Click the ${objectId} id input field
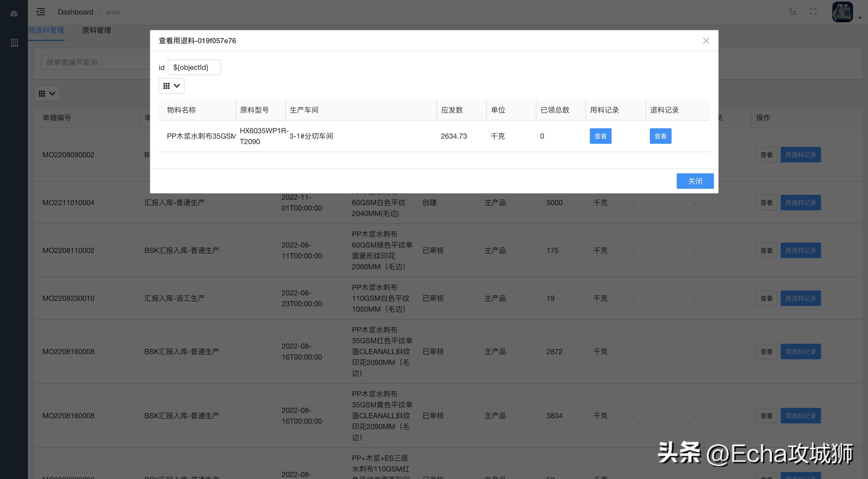The height and width of the screenshot is (479, 868). (x=194, y=67)
